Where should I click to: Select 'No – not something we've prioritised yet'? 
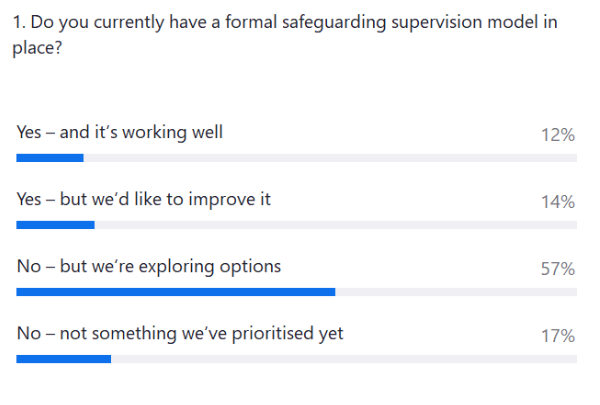point(180,333)
